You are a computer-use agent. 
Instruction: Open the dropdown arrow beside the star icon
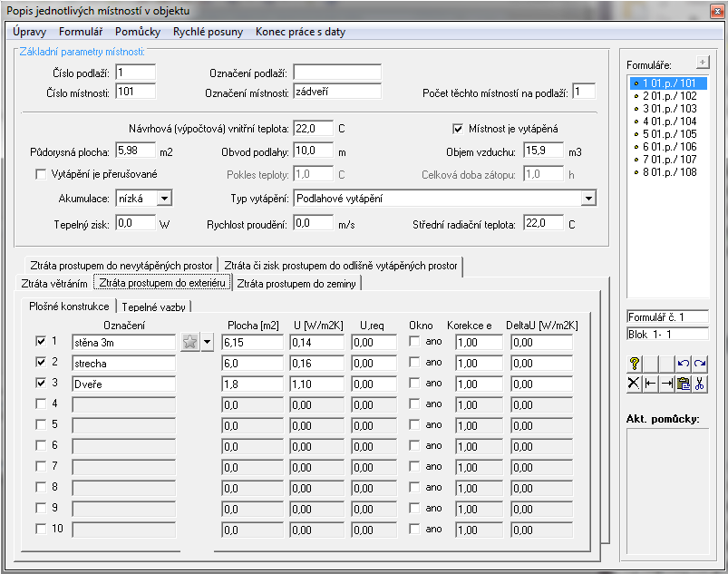pyautogui.click(x=207, y=342)
